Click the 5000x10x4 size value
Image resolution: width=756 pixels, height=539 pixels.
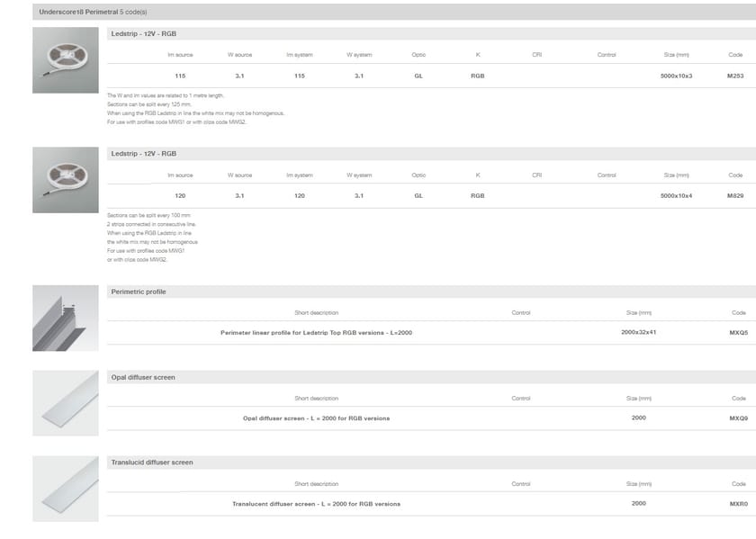676,195
